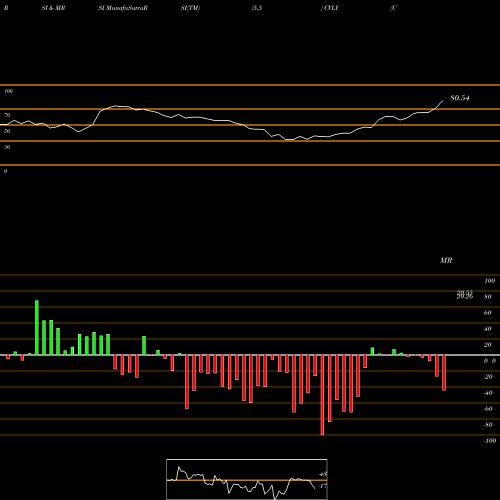Click the 50 level label on RSI axis
This screenshot has height=500, width=500.
click(x=7, y=131)
